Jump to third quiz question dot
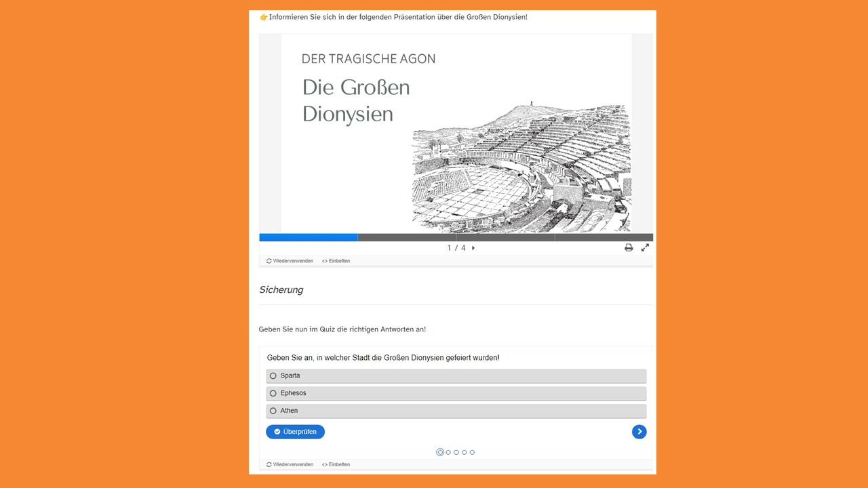The image size is (868, 488). [456, 452]
